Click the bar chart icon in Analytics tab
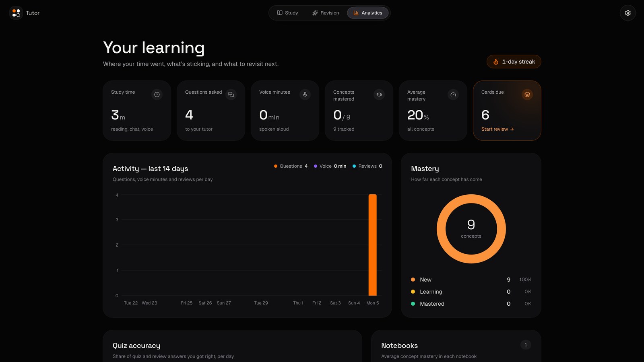 pos(356,13)
